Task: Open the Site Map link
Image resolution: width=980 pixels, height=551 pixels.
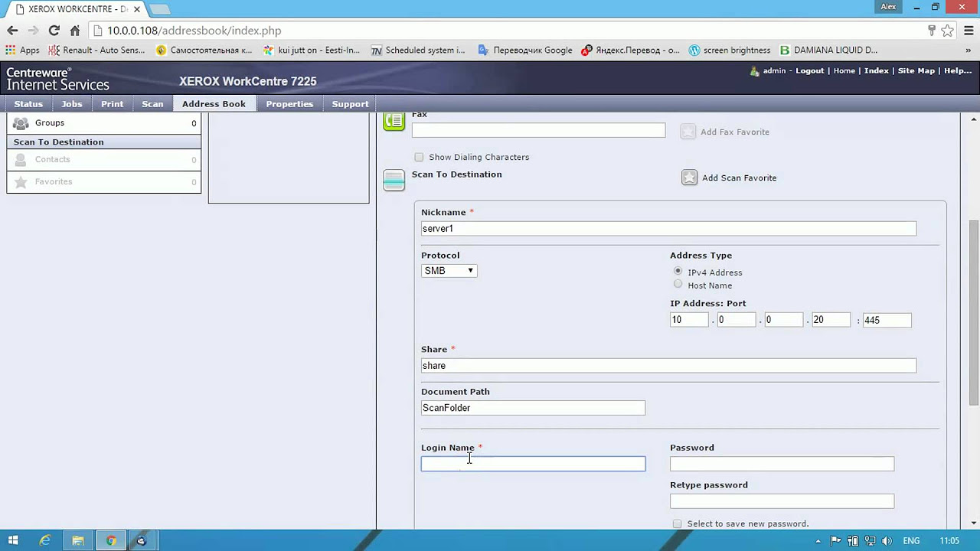Action: tap(916, 70)
